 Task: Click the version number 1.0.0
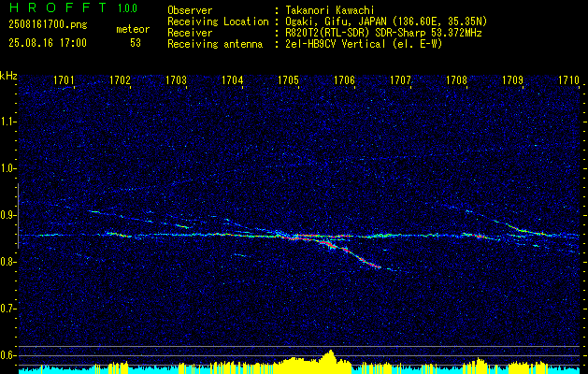(127, 7)
